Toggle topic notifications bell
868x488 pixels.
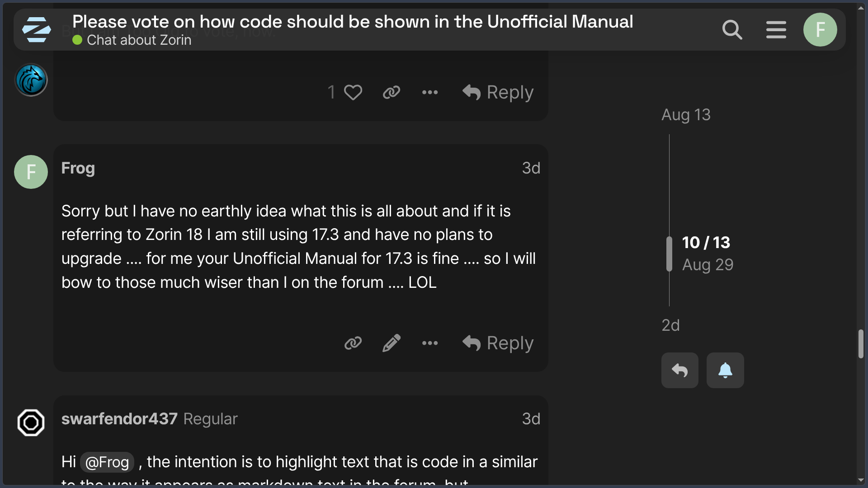click(725, 370)
